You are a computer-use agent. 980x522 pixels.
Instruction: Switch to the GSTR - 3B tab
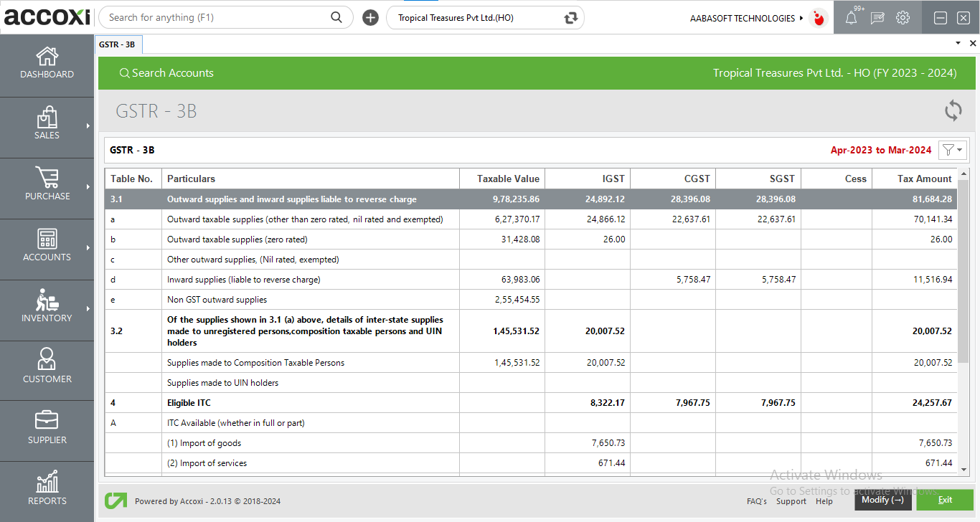[118, 44]
